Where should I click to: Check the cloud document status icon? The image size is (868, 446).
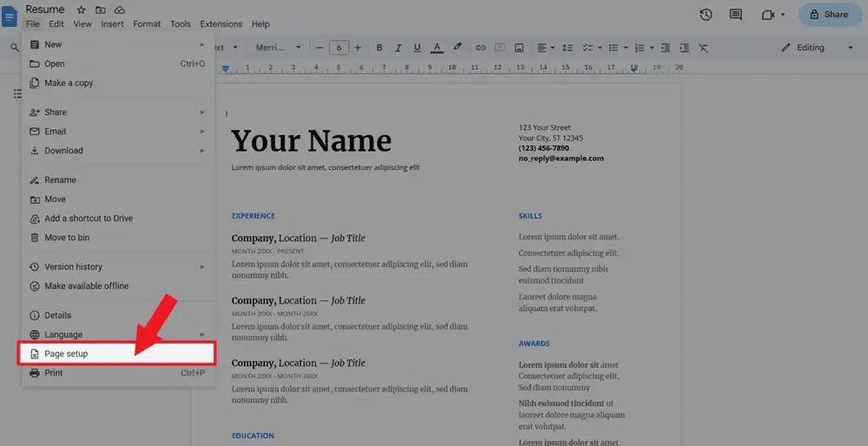119,10
